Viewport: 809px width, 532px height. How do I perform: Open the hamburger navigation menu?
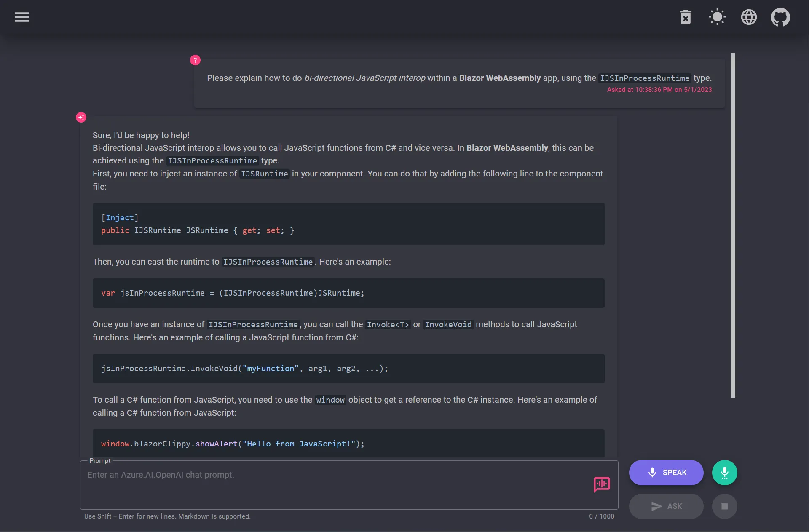coord(21,17)
